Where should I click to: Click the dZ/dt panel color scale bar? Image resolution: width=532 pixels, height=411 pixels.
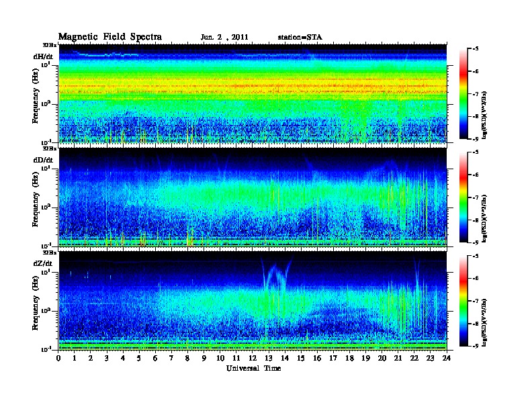pyautogui.click(x=463, y=301)
